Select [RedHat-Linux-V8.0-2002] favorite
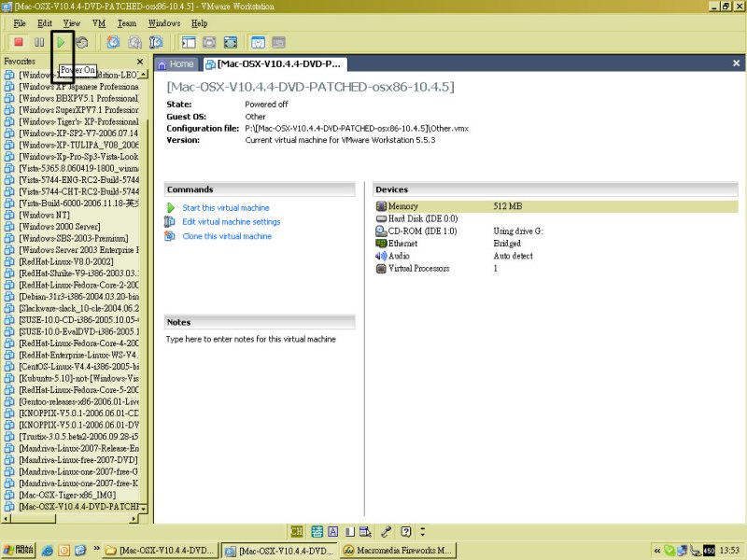Screen dimensions: 747x560 [x=65, y=261]
